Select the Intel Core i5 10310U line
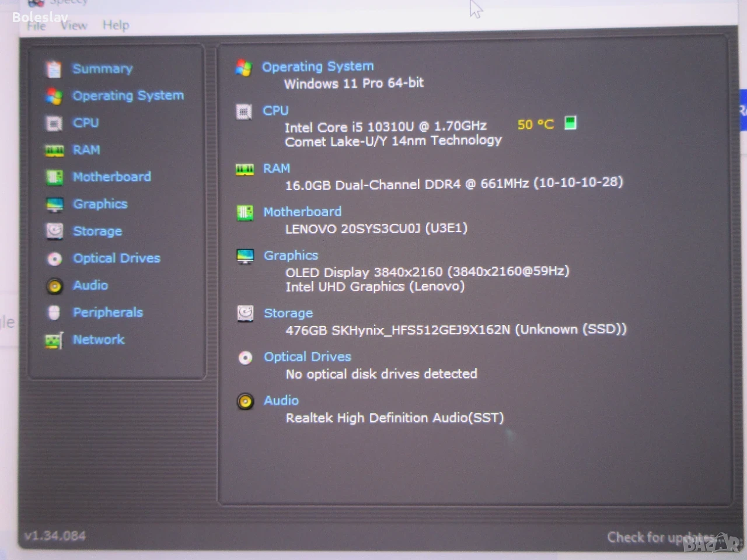Viewport: 747px width, 560px height. click(386, 127)
